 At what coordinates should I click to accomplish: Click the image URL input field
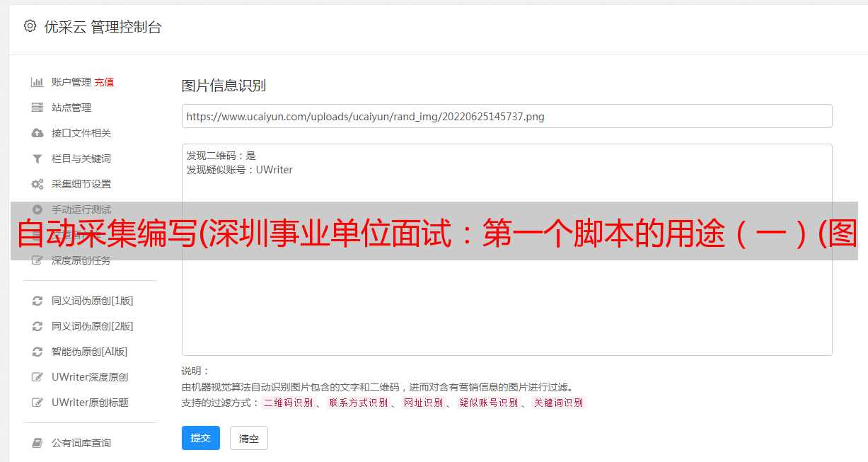click(x=507, y=116)
